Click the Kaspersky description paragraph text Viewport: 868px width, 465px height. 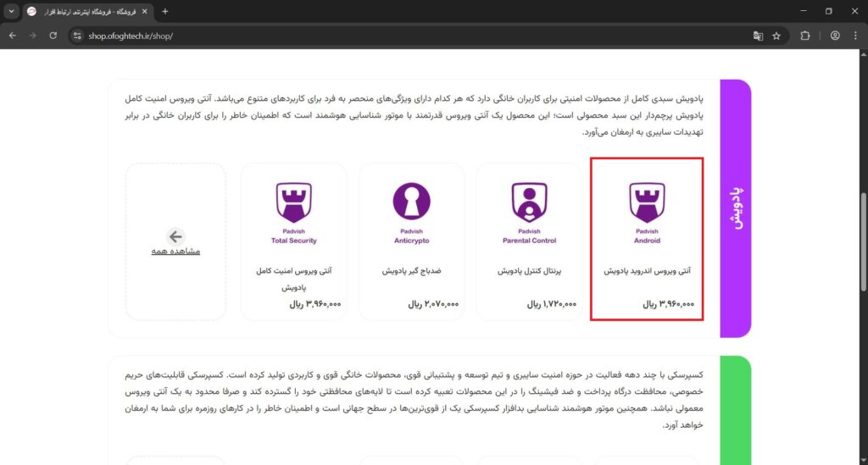pos(414,400)
